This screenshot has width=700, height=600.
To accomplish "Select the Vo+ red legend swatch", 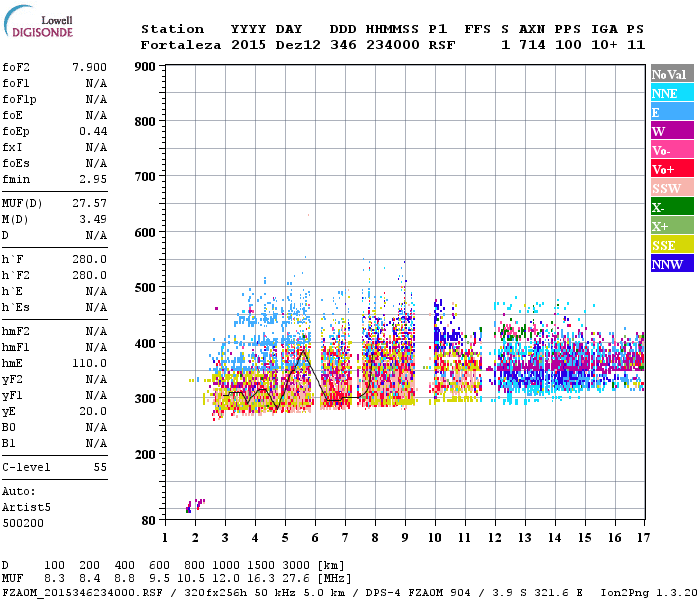I will [x=672, y=169].
